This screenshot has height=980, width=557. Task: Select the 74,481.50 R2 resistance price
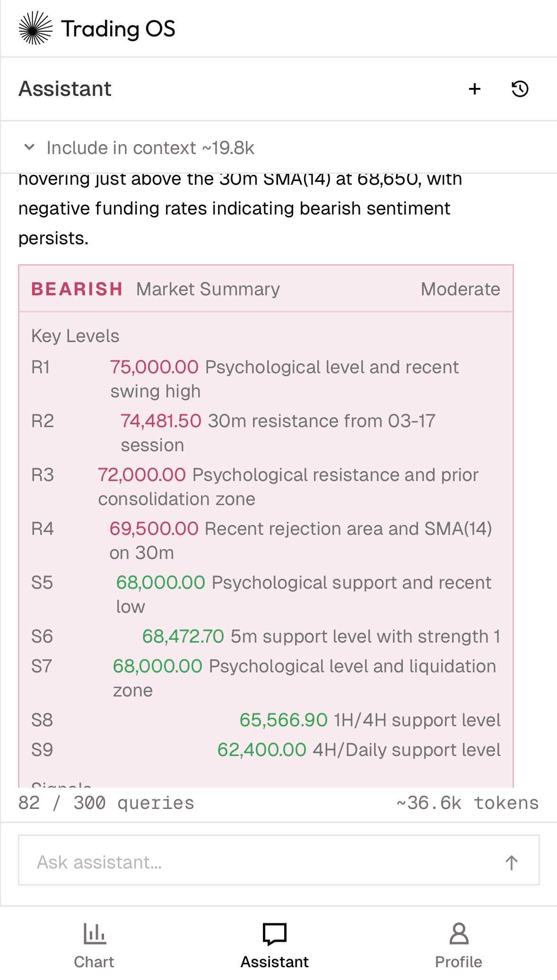(161, 421)
